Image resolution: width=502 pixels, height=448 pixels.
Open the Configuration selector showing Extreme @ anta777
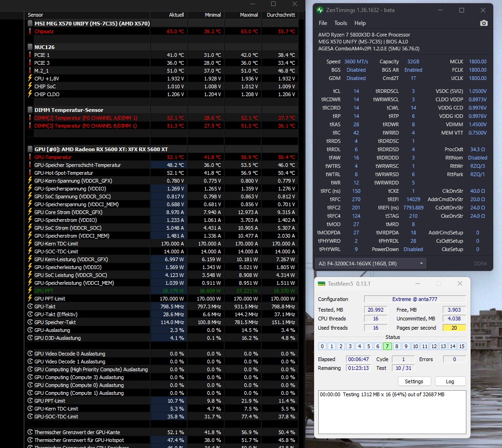point(414,299)
